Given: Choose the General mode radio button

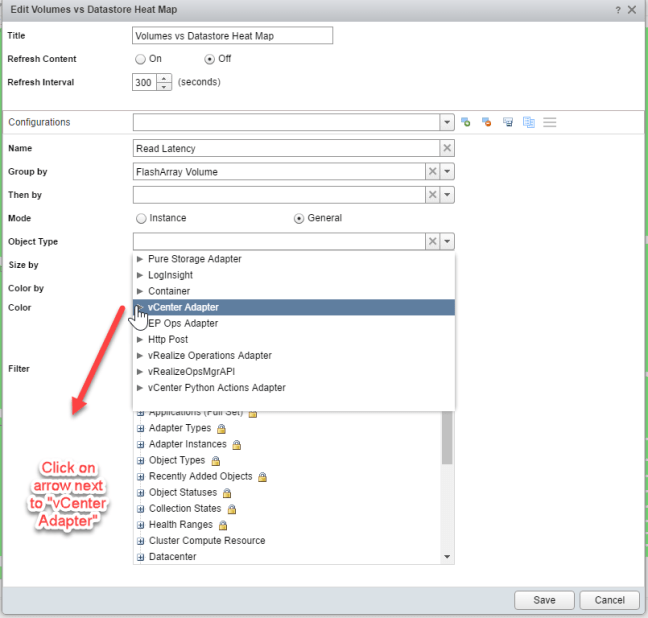Looking at the screenshot, I should (298, 218).
